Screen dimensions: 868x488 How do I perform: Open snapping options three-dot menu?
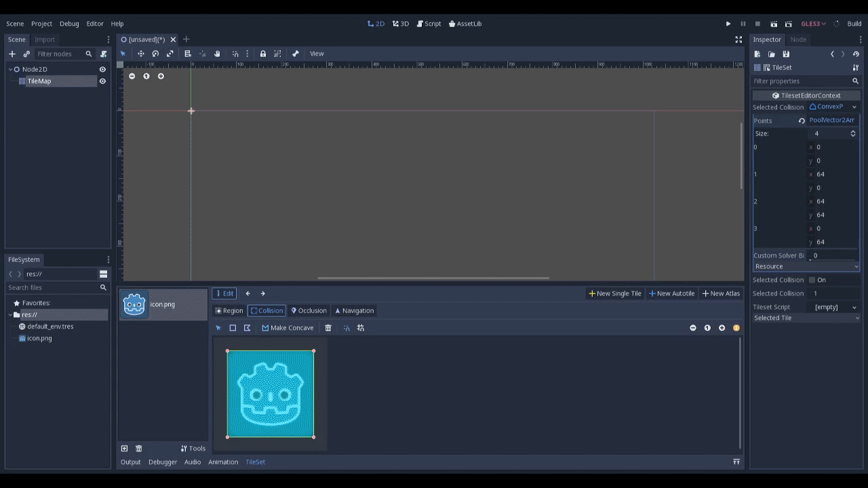(x=247, y=54)
